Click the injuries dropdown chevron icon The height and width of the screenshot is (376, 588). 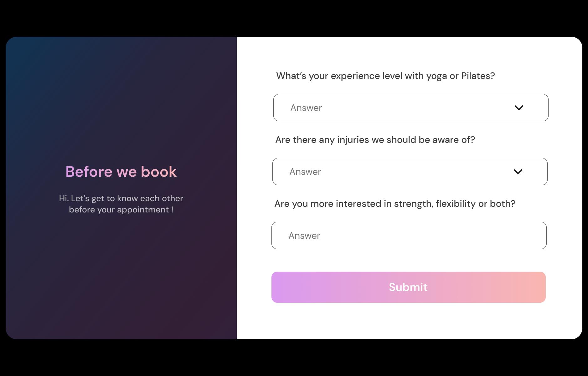pos(518,172)
